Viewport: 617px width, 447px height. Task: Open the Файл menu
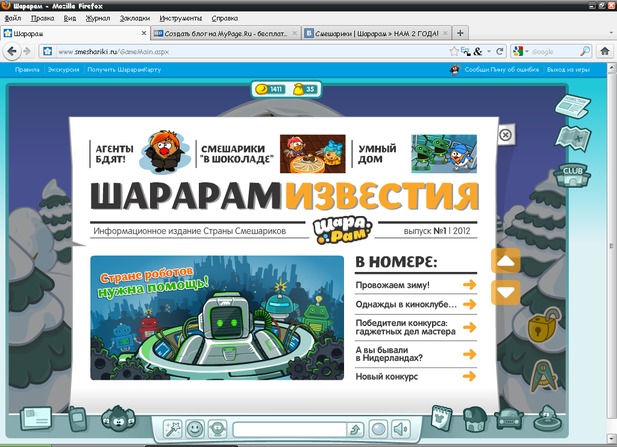point(13,18)
